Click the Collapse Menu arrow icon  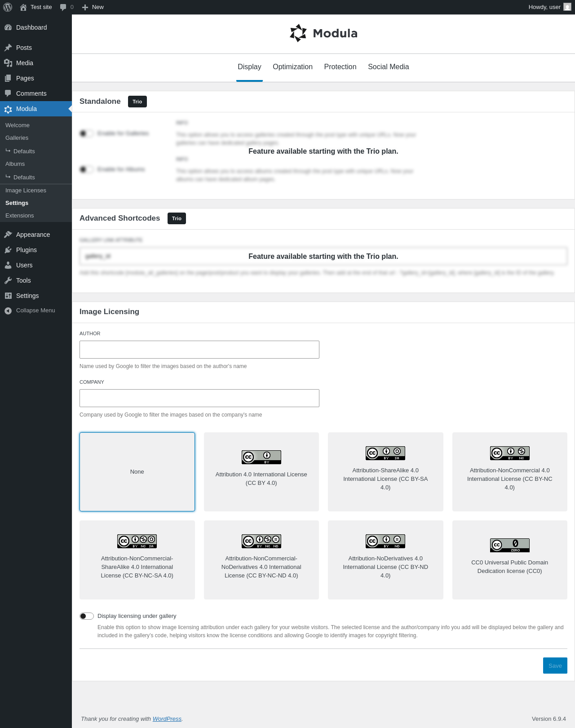click(x=8, y=311)
